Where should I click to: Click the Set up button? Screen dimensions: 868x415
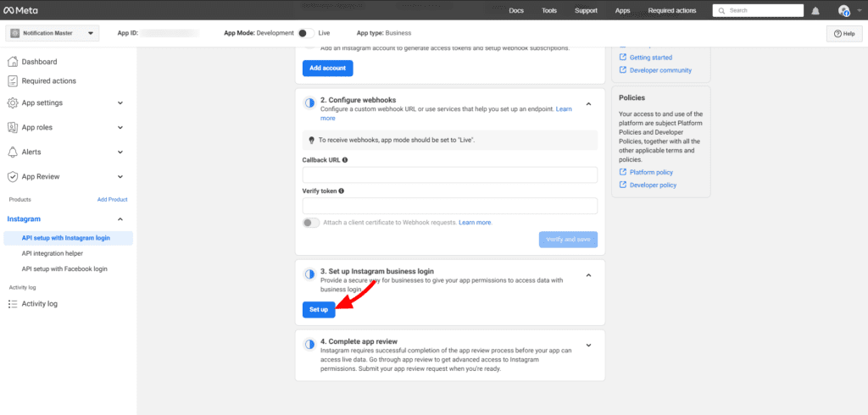[x=319, y=309]
